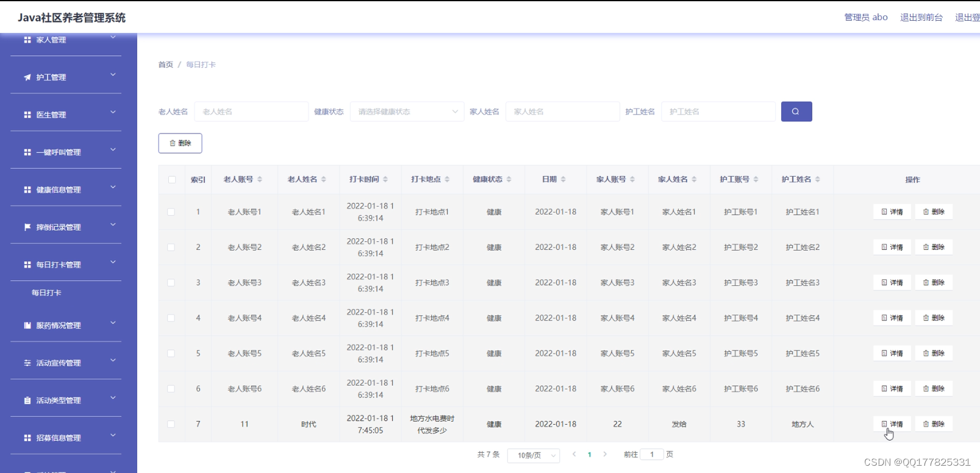The height and width of the screenshot is (473, 980).
Task: Sort by 健康状态 column arrows
Action: 509,179
